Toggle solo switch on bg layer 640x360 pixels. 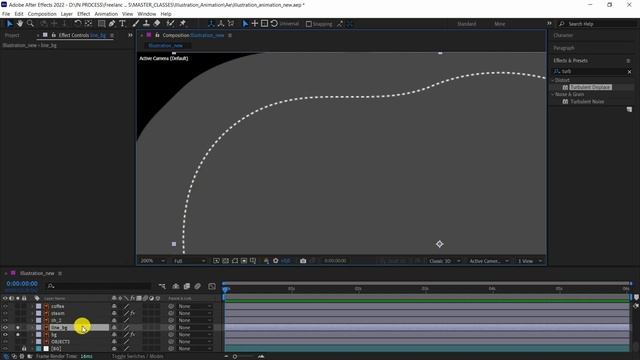18,334
